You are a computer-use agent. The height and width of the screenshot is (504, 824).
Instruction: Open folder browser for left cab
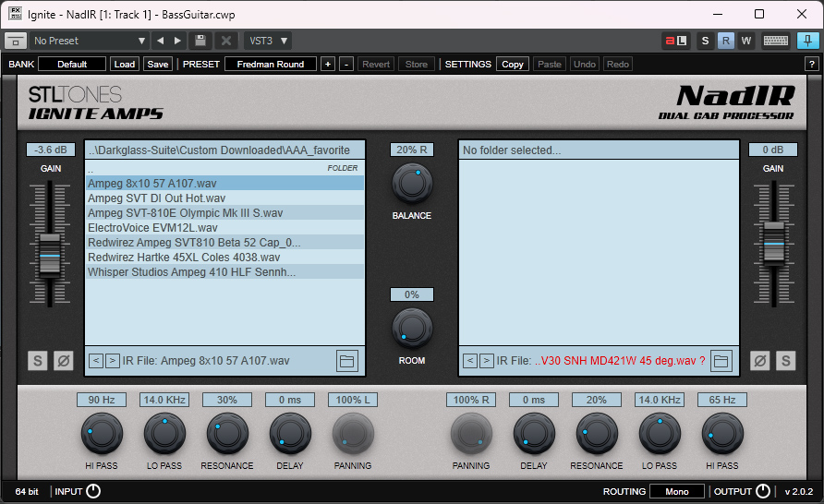click(346, 361)
